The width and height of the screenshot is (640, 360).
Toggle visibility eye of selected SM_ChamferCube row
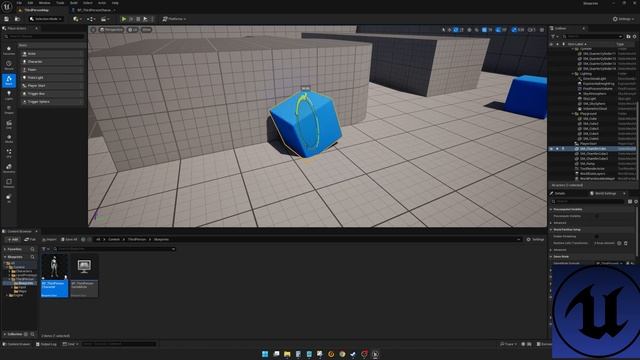pos(551,149)
